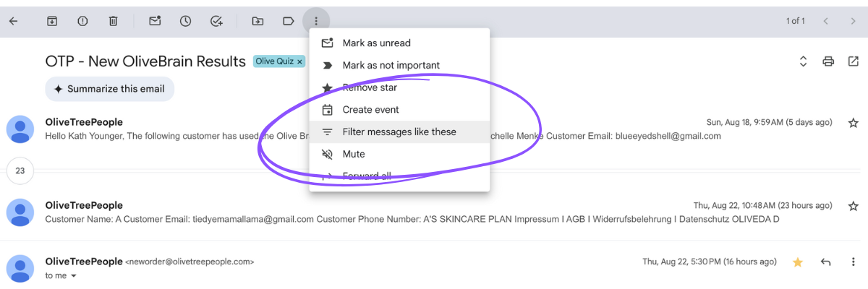Click Summarize this email
The width and height of the screenshot is (868, 289).
tap(109, 89)
